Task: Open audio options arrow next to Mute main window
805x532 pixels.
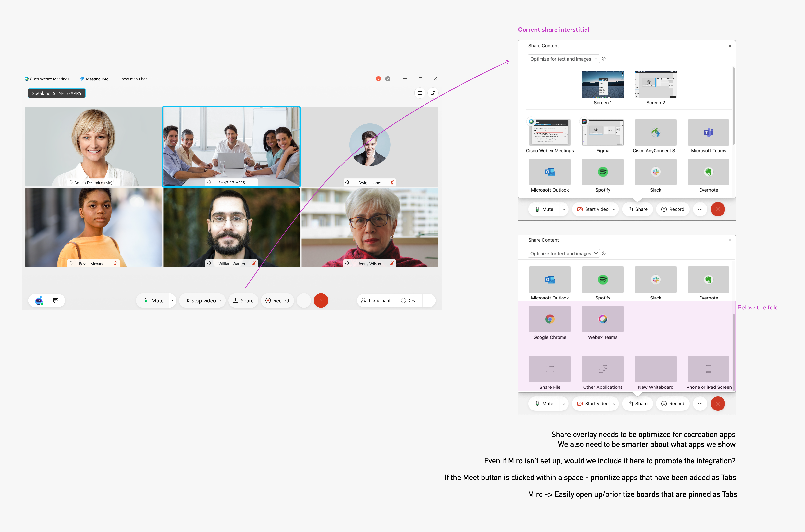Action: coord(172,301)
